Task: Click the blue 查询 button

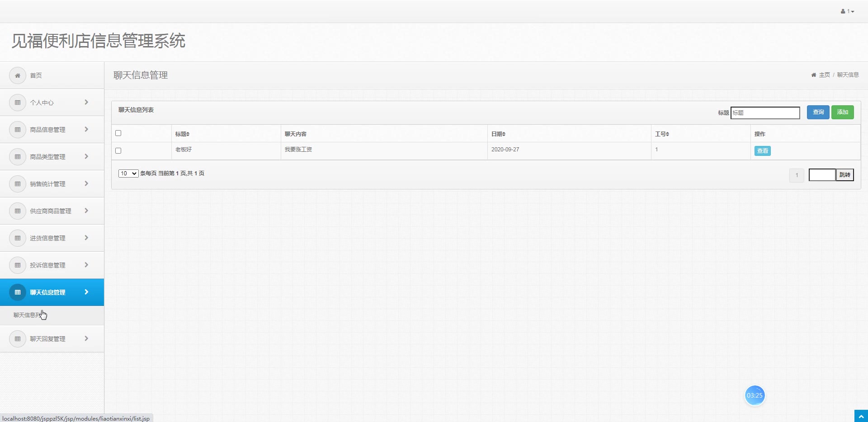Action: (x=818, y=112)
